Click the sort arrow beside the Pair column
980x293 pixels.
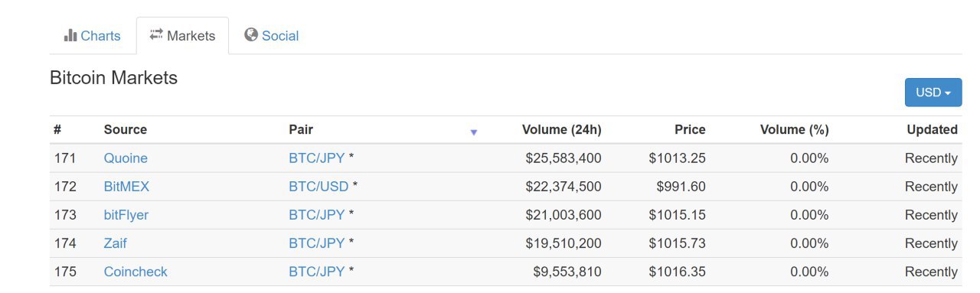pyautogui.click(x=473, y=132)
